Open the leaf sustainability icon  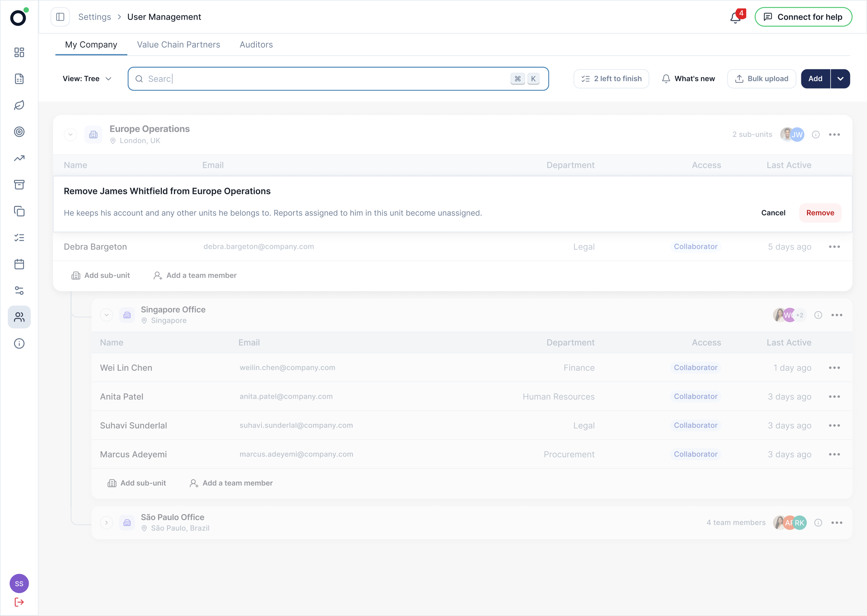click(19, 106)
